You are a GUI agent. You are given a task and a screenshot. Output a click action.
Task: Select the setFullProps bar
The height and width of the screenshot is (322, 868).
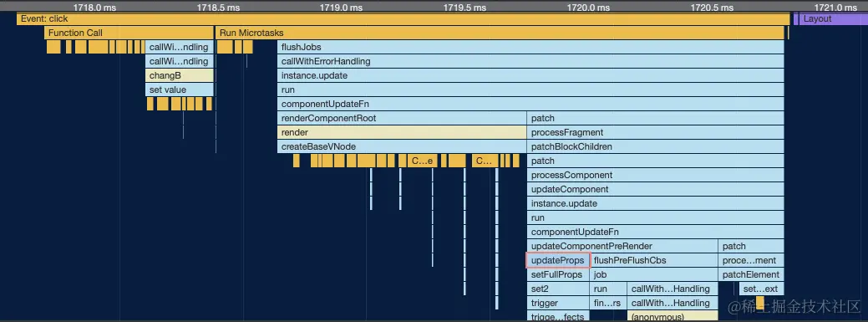click(x=558, y=275)
